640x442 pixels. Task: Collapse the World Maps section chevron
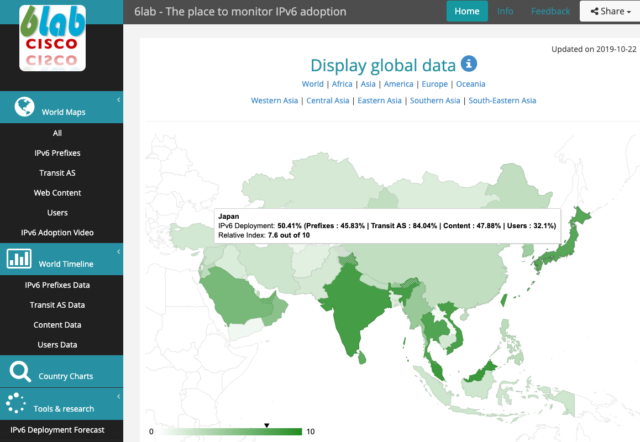tap(118, 101)
